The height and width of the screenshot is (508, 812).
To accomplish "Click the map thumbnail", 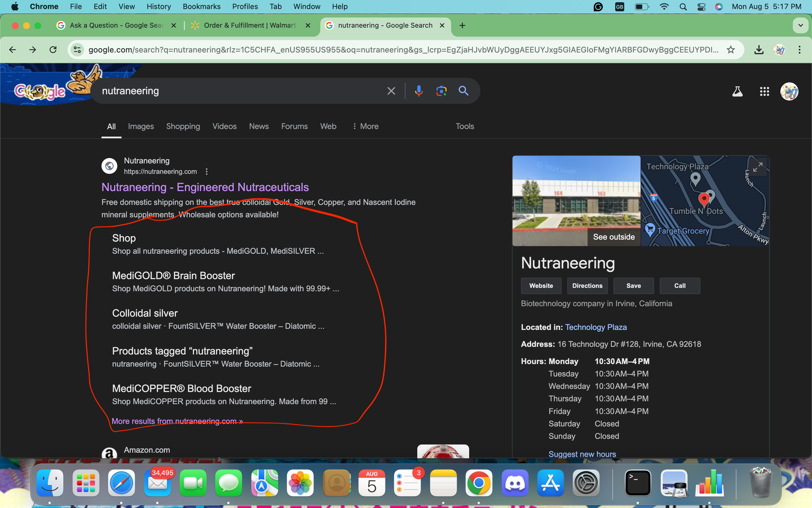I will (705, 201).
